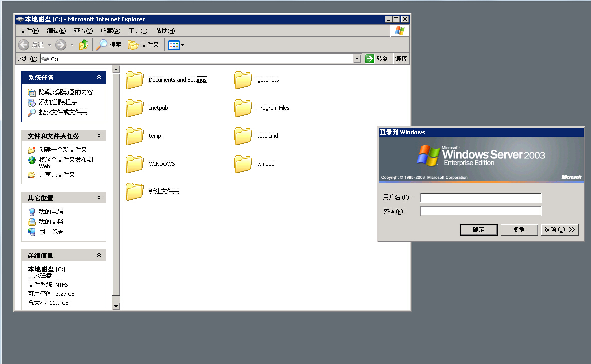Click the Views icon in toolbar
This screenshot has width=591, height=364.
pyautogui.click(x=174, y=45)
